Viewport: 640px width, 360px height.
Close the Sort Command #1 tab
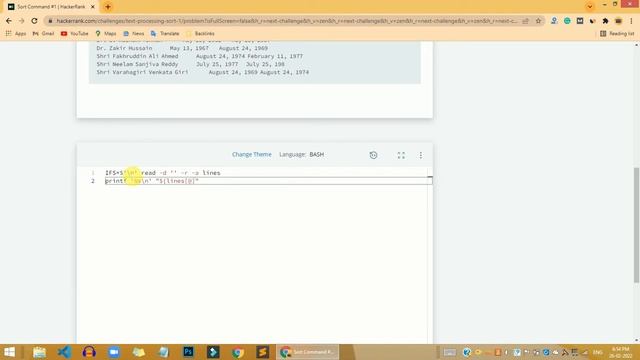point(93,7)
